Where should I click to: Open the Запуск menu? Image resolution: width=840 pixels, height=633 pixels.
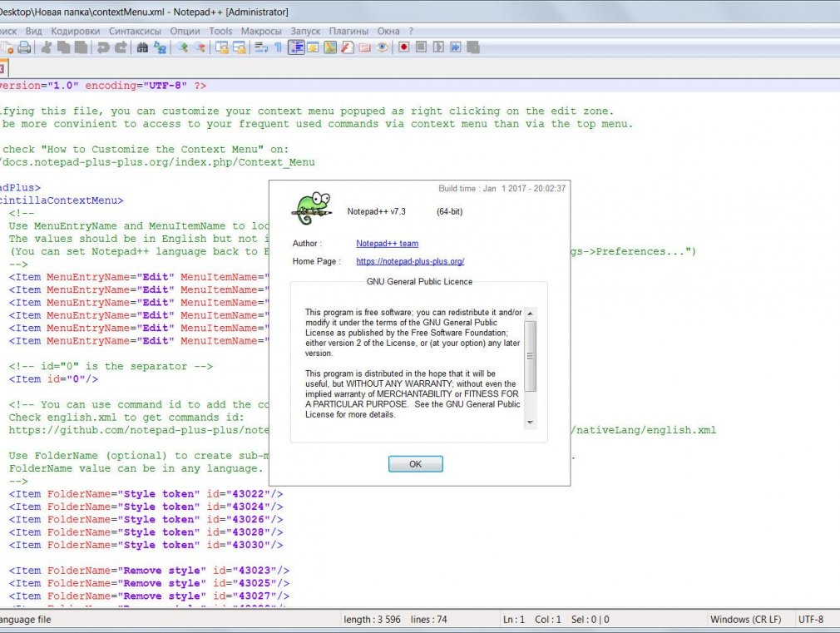pyautogui.click(x=305, y=31)
